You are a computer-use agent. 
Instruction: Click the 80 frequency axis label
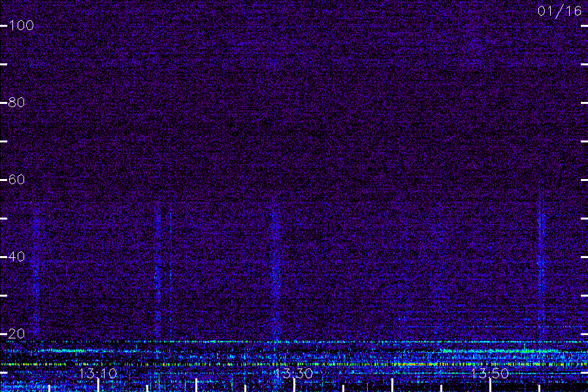tap(16, 103)
